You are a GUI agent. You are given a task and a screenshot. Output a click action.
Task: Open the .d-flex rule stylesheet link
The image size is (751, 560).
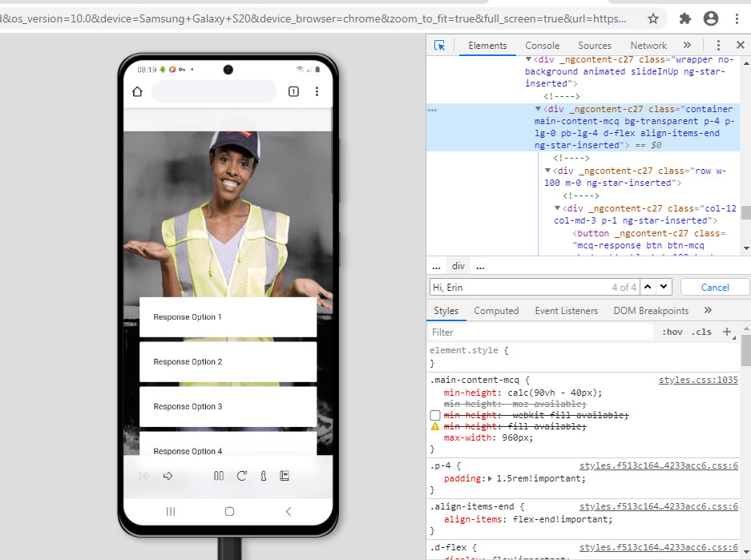[x=659, y=547]
